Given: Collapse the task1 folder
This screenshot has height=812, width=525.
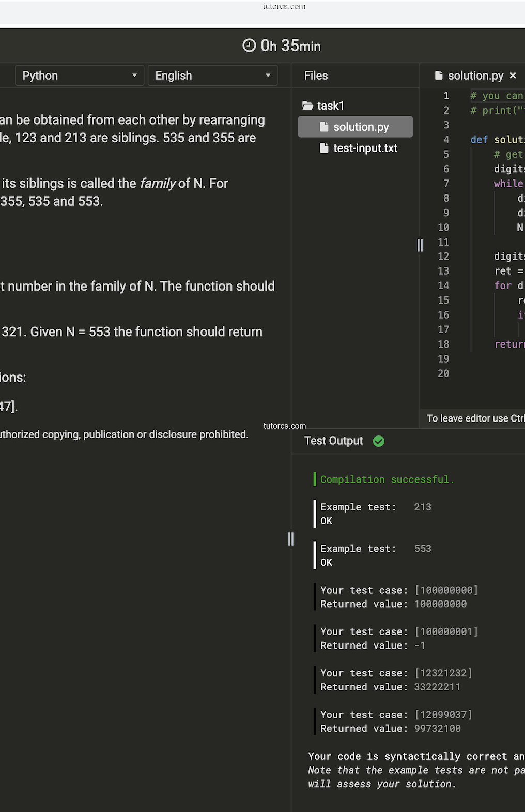Looking at the screenshot, I should click(323, 106).
